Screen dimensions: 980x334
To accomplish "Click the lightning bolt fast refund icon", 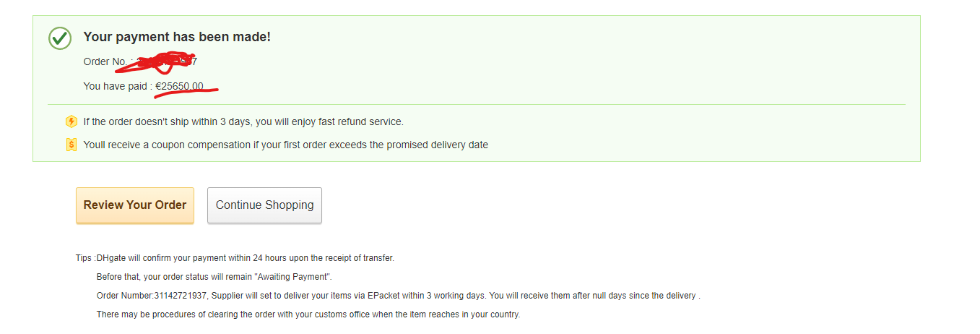I will pos(71,121).
